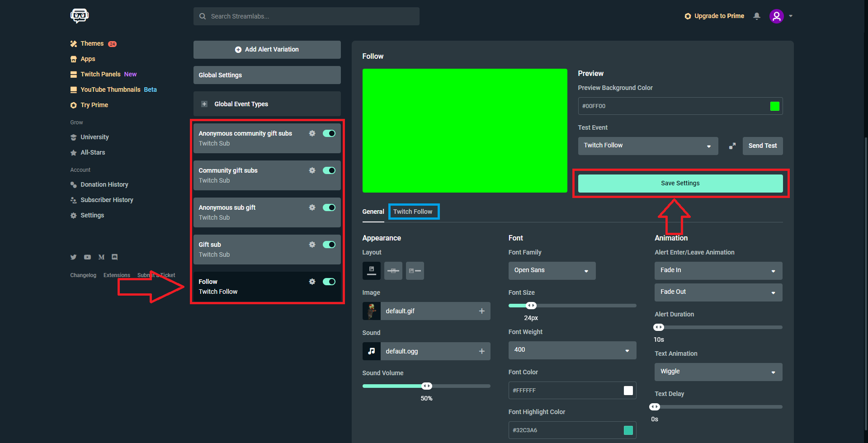Open Global Settings
This screenshot has height=443, width=868.
pos(267,75)
